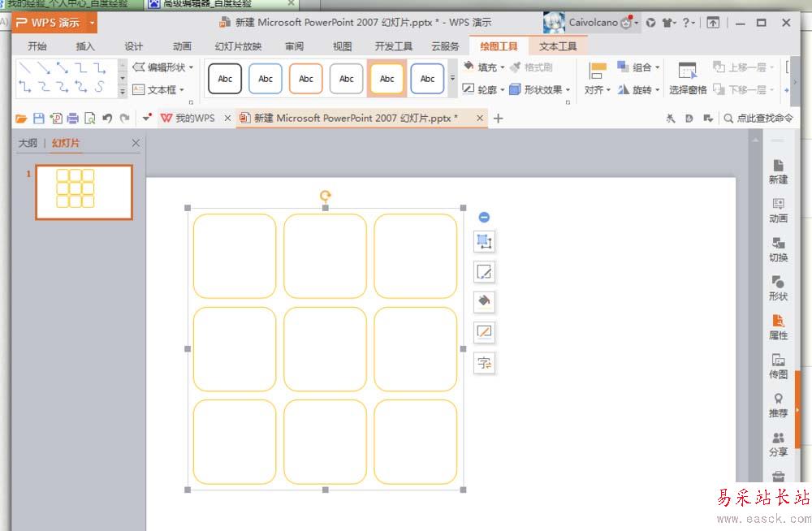This screenshot has width=812, height=531.
Task: Open the WPS 演示 application menu
Action: pos(54,23)
